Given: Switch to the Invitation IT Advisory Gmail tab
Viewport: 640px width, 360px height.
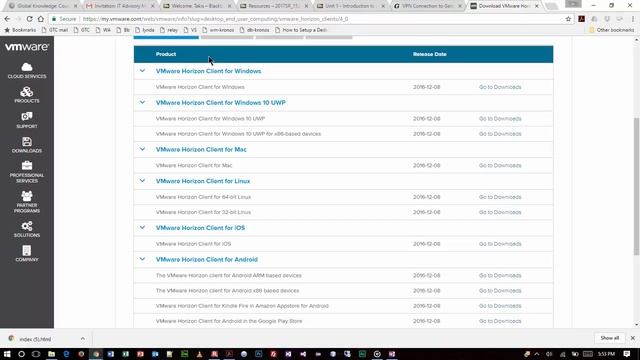Looking at the screenshot, I should pyautogui.click(x=120, y=6).
